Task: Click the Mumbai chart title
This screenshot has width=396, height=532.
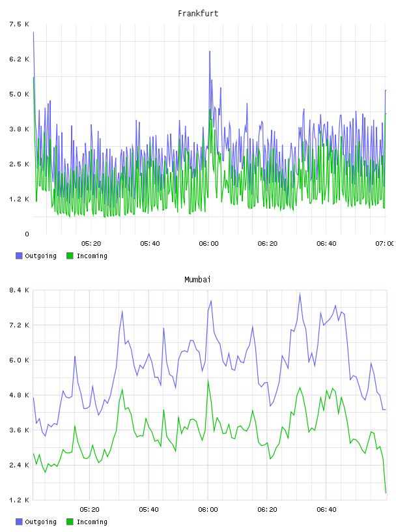Action: [197, 280]
